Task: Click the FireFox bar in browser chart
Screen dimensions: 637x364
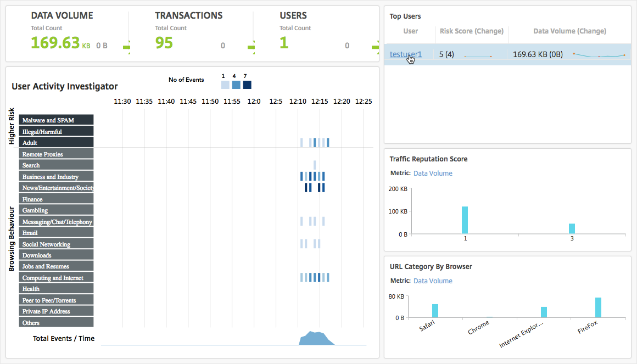Action: [x=598, y=307]
